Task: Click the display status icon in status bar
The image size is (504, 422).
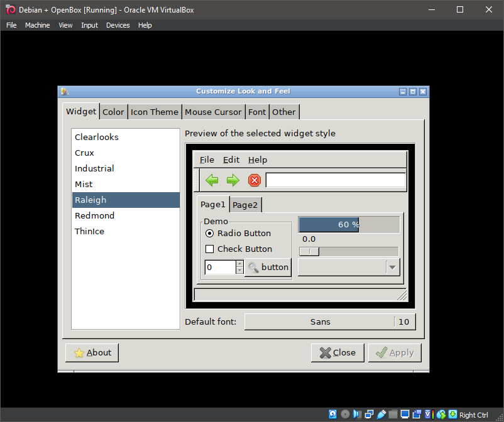Action: [405, 414]
